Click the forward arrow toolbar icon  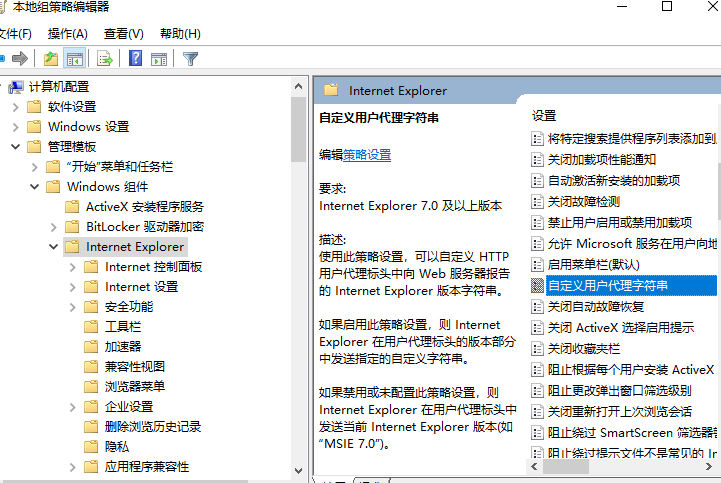pos(19,59)
